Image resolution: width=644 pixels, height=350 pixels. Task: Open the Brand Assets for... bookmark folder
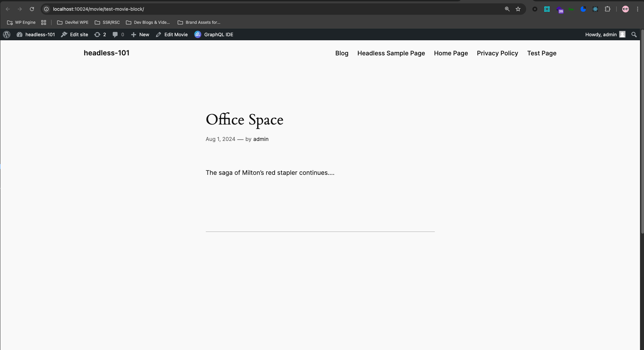tap(199, 22)
